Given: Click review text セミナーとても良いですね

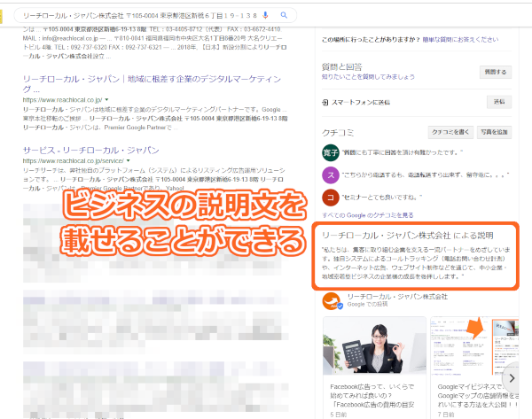Looking at the screenshot, I should click(382, 198).
